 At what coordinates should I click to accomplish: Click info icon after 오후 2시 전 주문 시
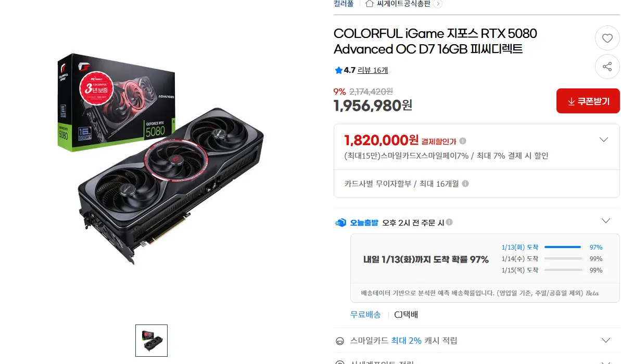[x=449, y=222]
